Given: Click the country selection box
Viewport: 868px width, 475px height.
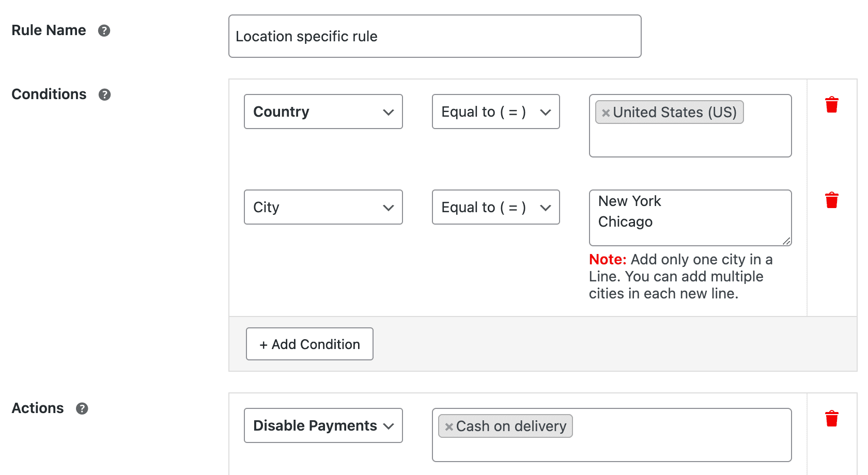Looking at the screenshot, I should 690,139.
